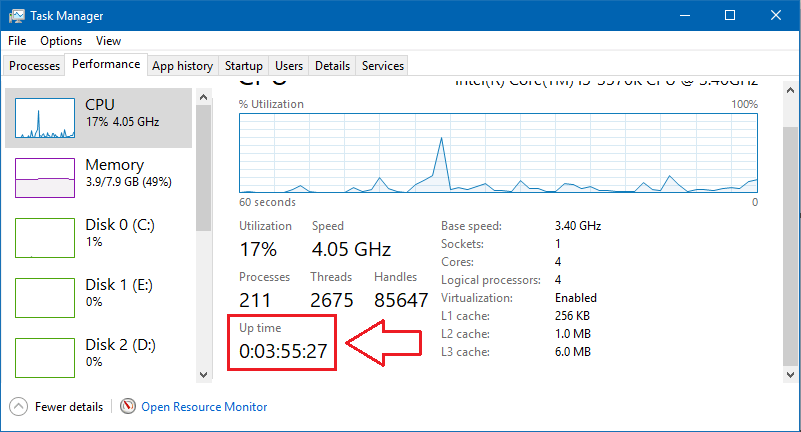Go to the Startup tab

coord(244,66)
